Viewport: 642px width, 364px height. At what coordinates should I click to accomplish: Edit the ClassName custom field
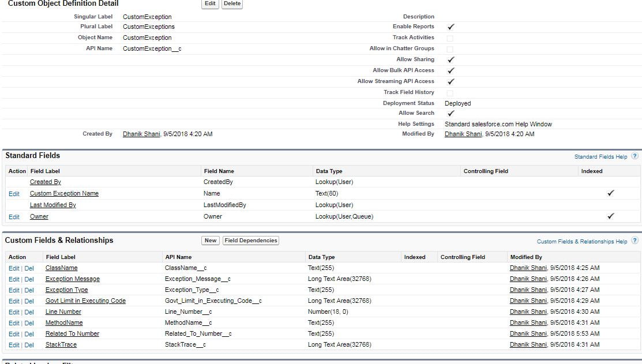coord(13,268)
